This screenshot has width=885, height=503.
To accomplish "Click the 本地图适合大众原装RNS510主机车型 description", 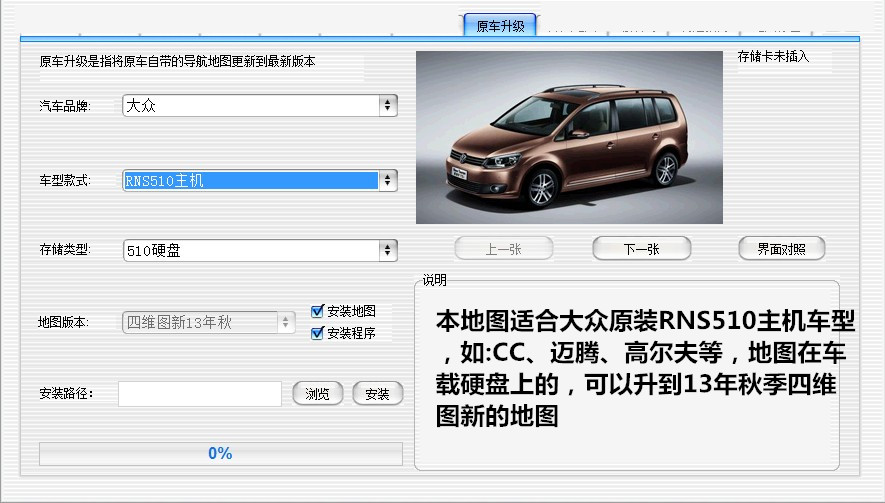I will (x=645, y=368).
